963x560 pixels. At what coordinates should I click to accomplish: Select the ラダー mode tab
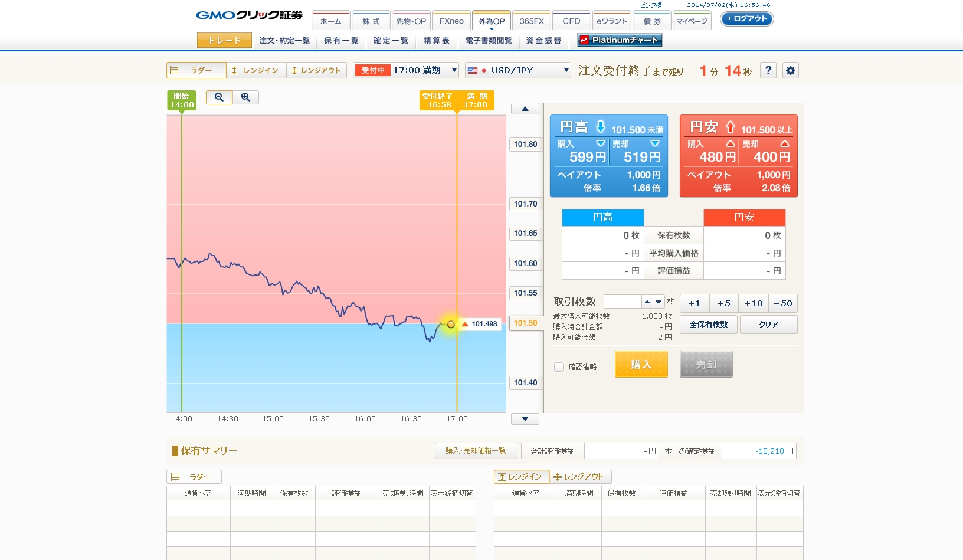click(x=196, y=70)
